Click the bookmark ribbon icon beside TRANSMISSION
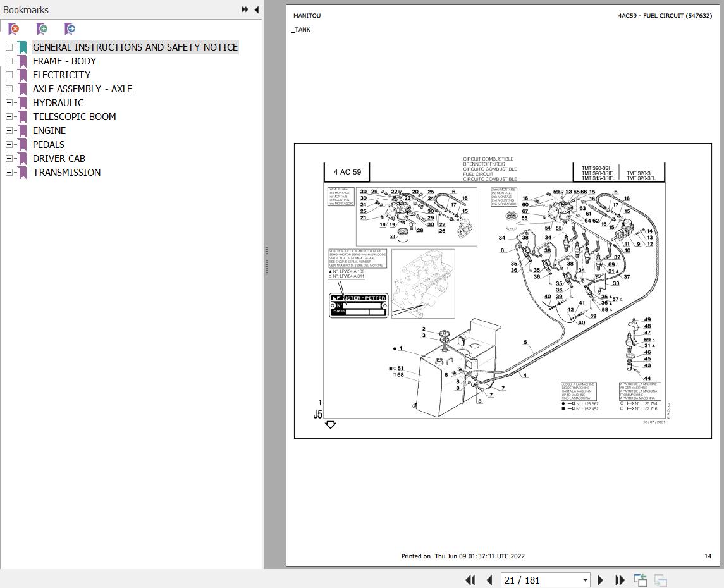Screen dimensions: 724x588 23,173
